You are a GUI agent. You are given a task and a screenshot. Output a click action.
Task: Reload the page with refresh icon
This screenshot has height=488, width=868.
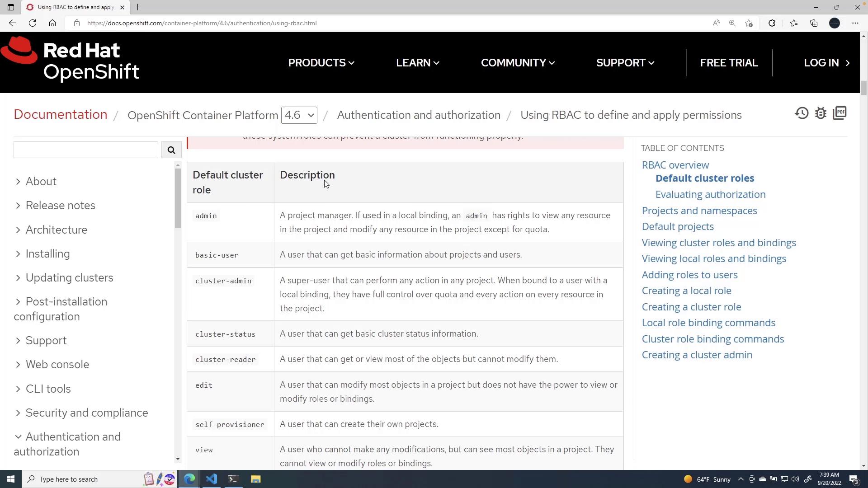[33, 23]
